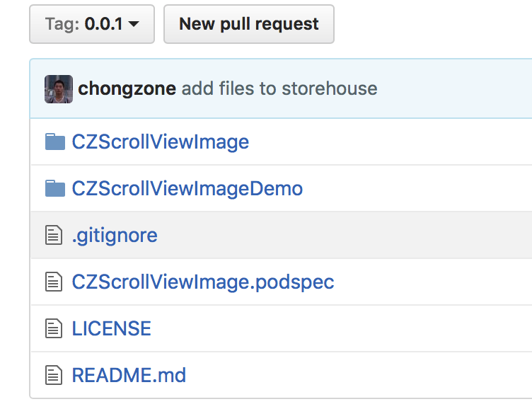Click the folder icon beside CZScrollViewImageDemo
Screen dimensions: 532x409
pyautogui.click(x=54, y=189)
